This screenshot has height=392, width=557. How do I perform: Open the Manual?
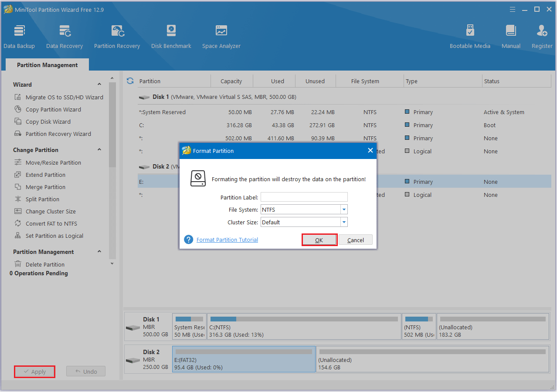pyautogui.click(x=511, y=37)
